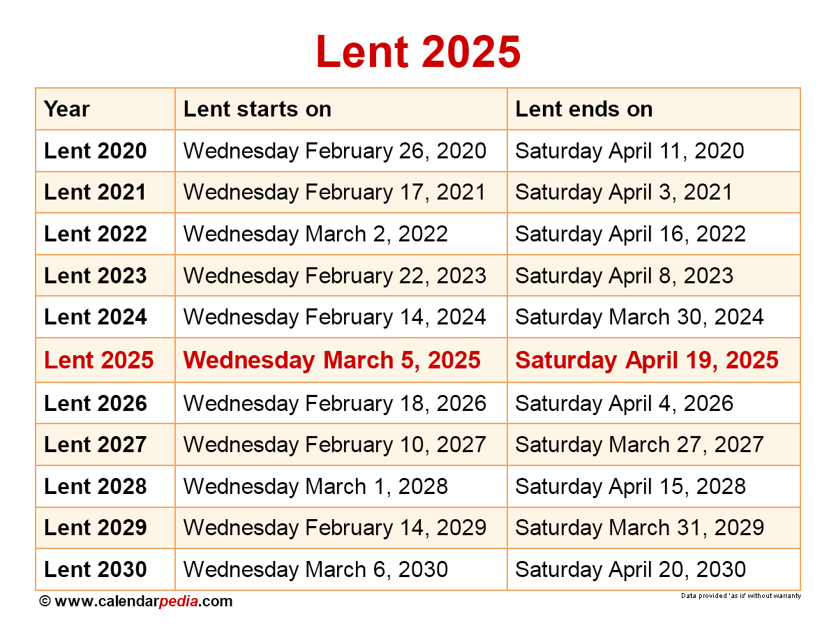The height and width of the screenshot is (644, 836).
Task: Click the Saturday March 31, 2029 cell
Action: (639, 527)
